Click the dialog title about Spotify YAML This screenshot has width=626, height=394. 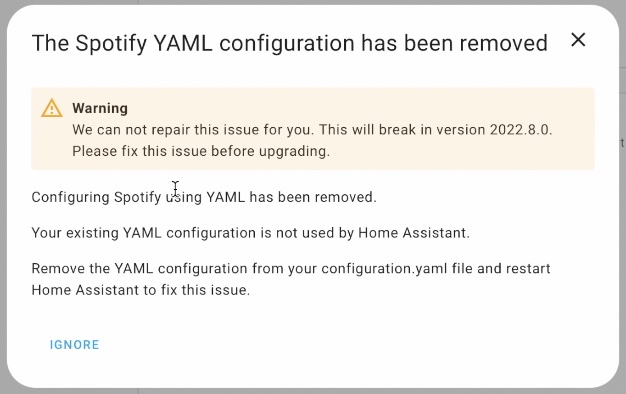(x=289, y=43)
